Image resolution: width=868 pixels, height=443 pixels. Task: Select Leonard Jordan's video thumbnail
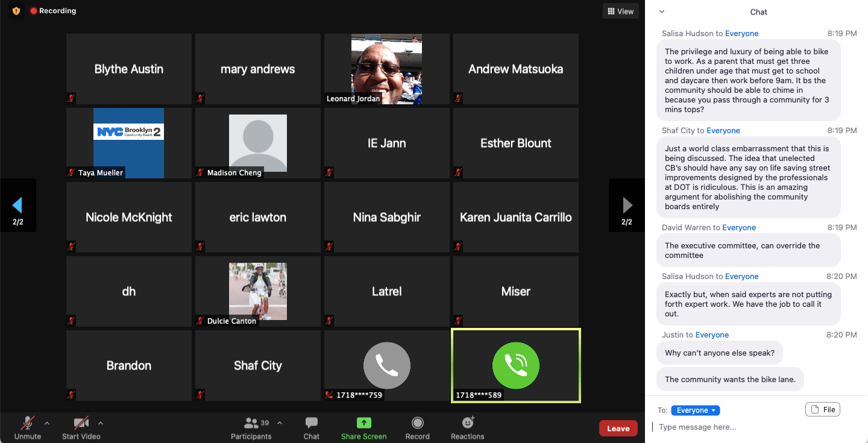pos(386,69)
